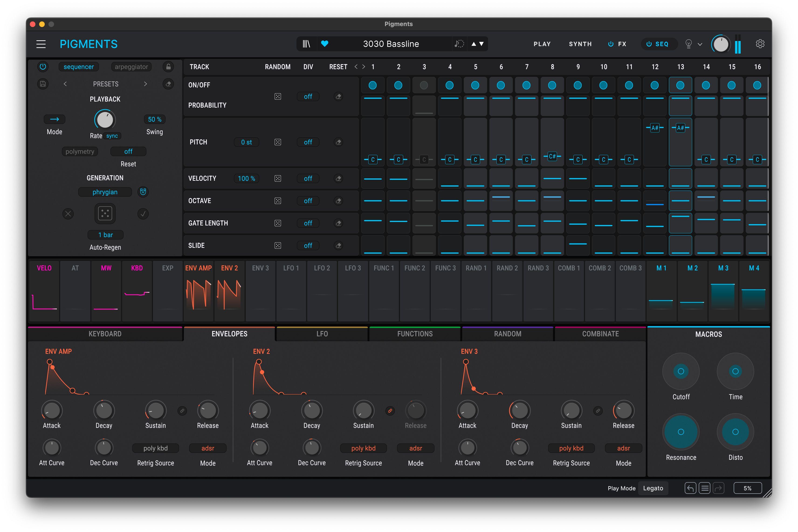The width and height of the screenshot is (798, 532).
Task: Click the RANDOM button in the track header
Action: coord(278,67)
